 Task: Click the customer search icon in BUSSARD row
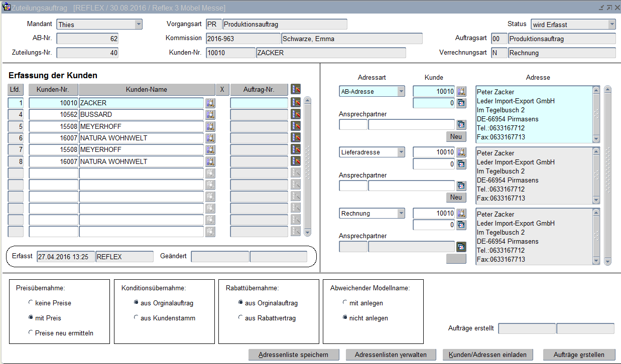(210, 115)
